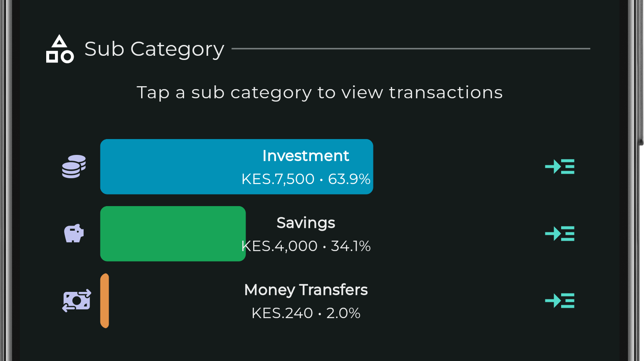Viewport: 644px width, 361px height.
Task: Tap the stacked coins symbol beside Investment bar
Action: [x=74, y=167]
